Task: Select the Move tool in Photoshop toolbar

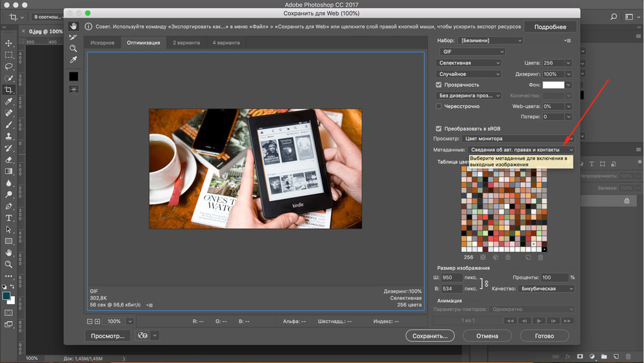Action: 8,43
